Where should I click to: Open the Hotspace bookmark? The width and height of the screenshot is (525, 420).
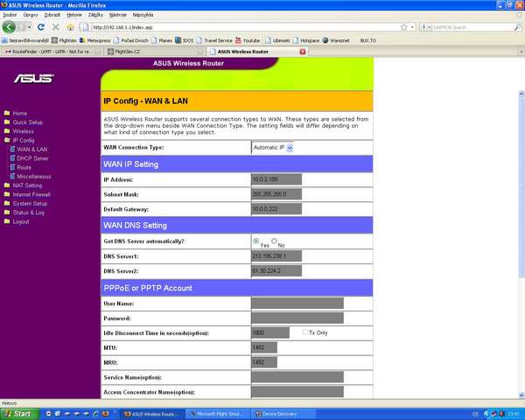[x=306, y=40]
